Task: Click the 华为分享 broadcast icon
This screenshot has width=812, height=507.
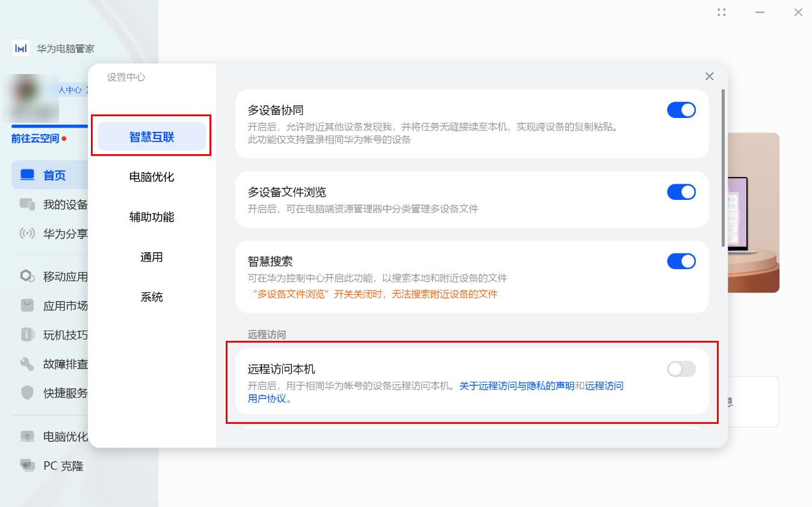Action: click(x=28, y=234)
